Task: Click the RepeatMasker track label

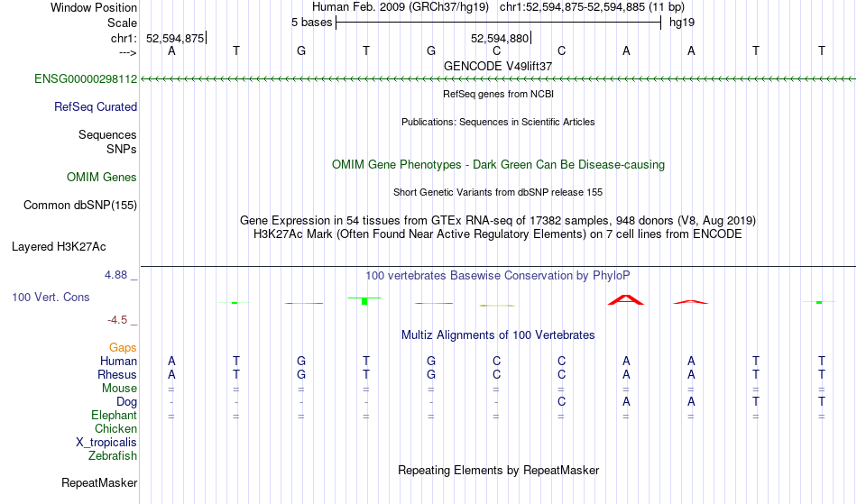Action: click(99, 482)
